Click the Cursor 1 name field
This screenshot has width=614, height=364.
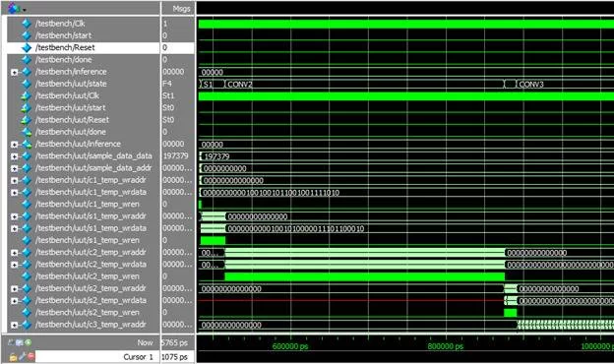click(x=97, y=356)
